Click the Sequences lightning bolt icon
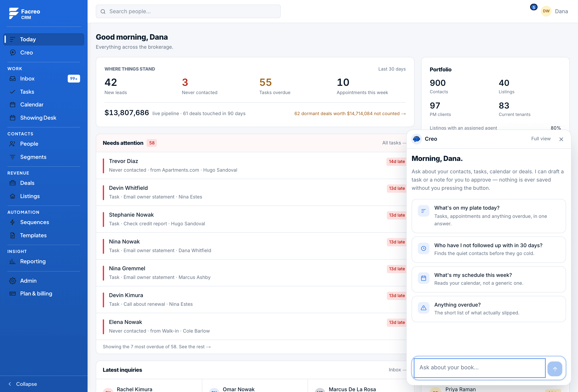The height and width of the screenshot is (392, 578). coord(12,222)
